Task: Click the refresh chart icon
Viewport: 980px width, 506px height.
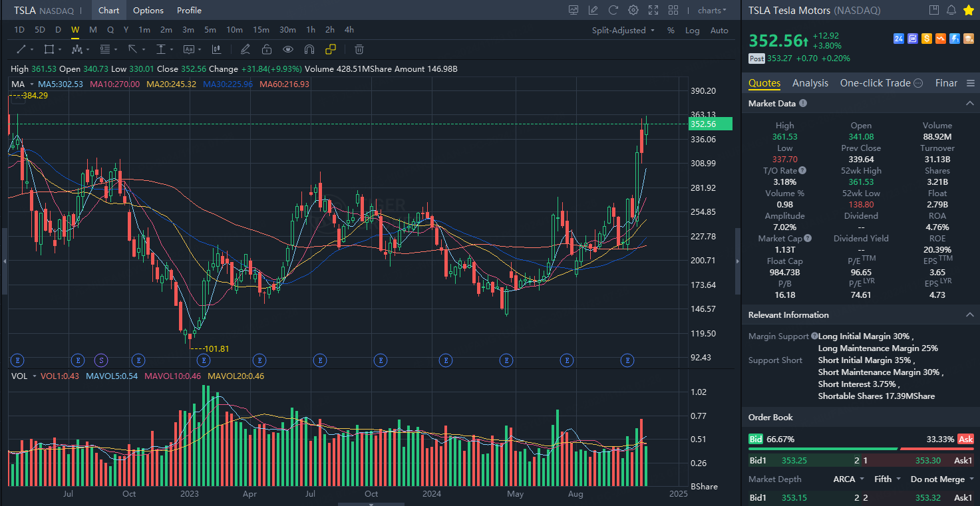Action: click(x=613, y=10)
